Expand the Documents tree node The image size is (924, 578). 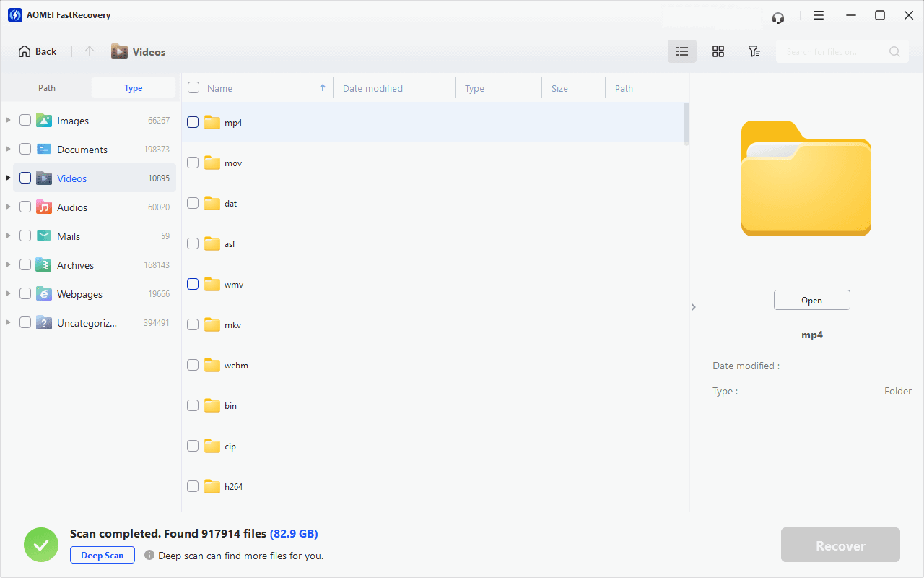pos(8,149)
